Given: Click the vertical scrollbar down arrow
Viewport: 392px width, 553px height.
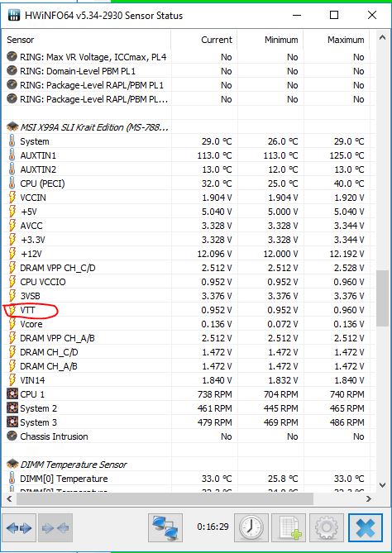Looking at the screenshot, I should 382,485.
